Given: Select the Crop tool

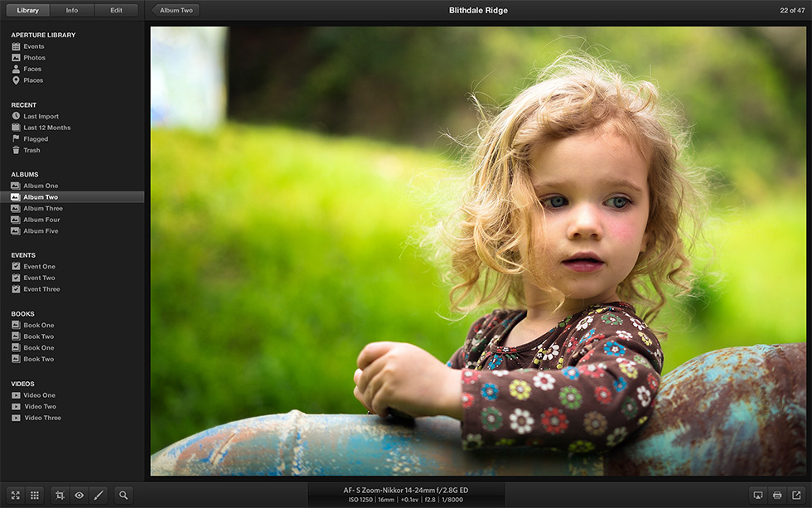Looking at the screenshot, I should 60,495.
